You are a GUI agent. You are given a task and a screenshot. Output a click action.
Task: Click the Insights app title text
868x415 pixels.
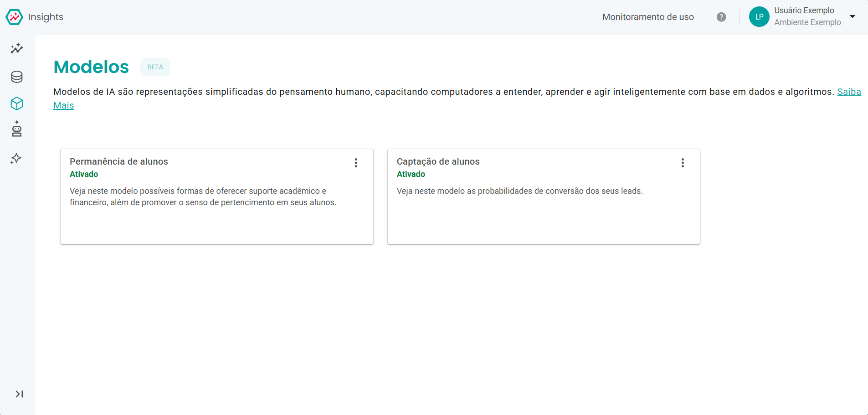pyautogui.click(x=46, y=17)
